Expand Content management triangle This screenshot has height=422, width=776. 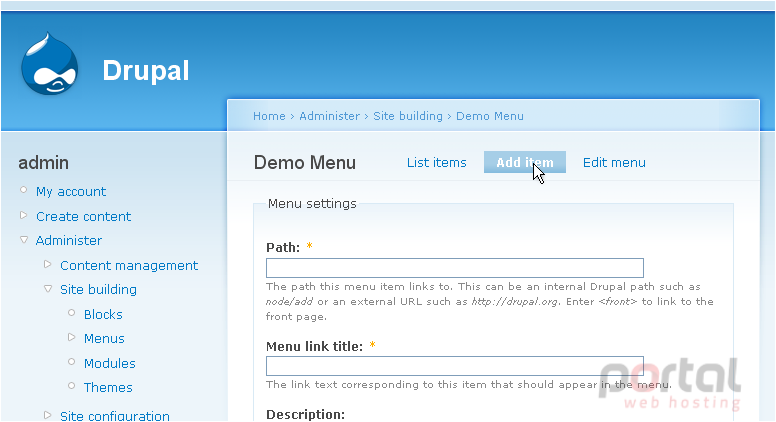(48, 264)
